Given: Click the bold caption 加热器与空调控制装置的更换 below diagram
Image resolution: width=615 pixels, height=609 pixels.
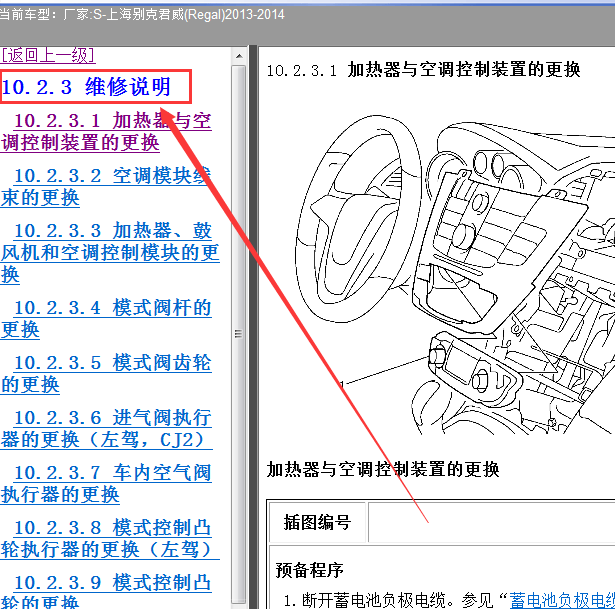Looking at the screenshot, I should click(x=383, y=469).
